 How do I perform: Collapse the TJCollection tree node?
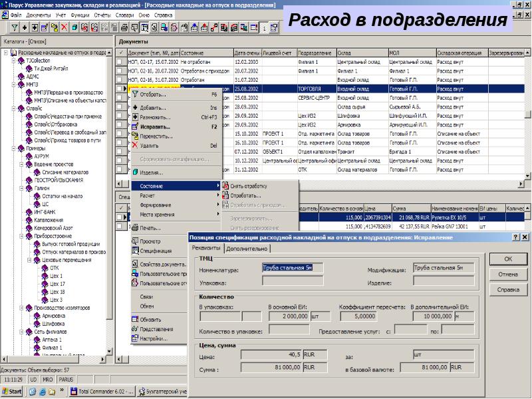click(13, 60)
